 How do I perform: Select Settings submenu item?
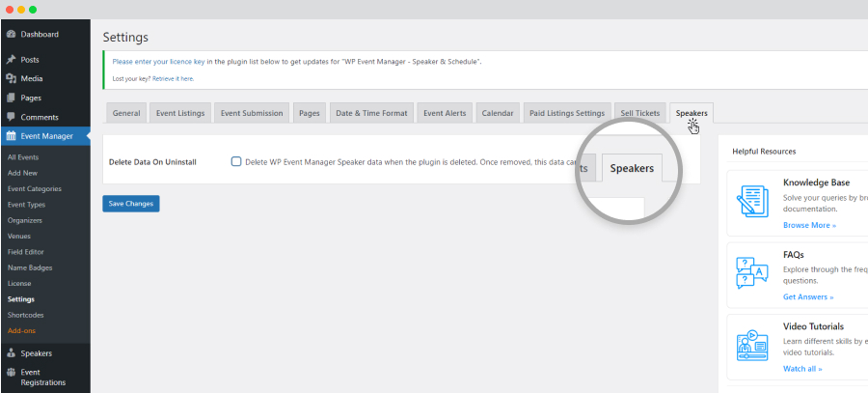[x=21, y=299]
